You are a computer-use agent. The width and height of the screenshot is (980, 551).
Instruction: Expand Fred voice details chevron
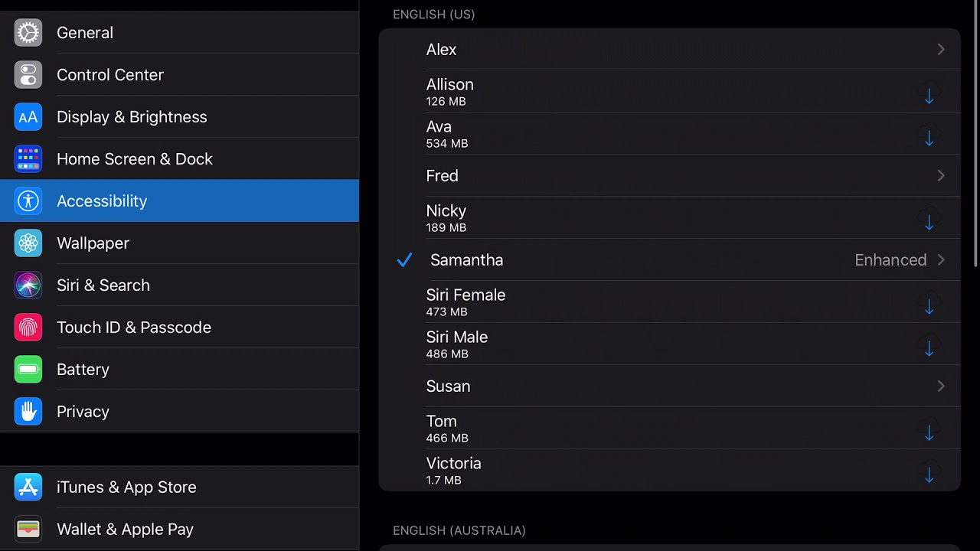pyautogui.click(x=941, y=176)
